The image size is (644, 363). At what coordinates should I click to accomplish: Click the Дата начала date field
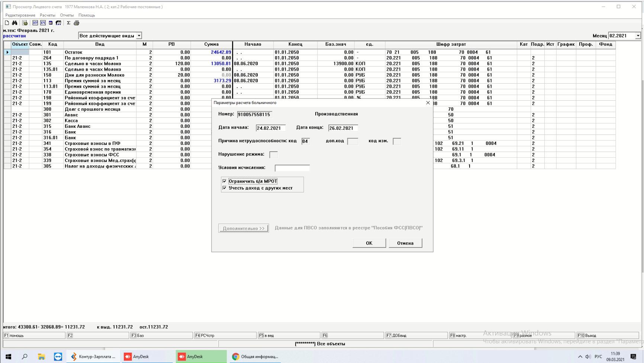pos(271,128)
